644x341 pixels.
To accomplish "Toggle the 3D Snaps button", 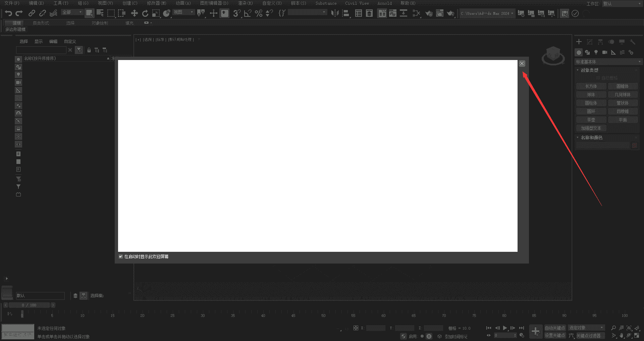I will (237, 13).
